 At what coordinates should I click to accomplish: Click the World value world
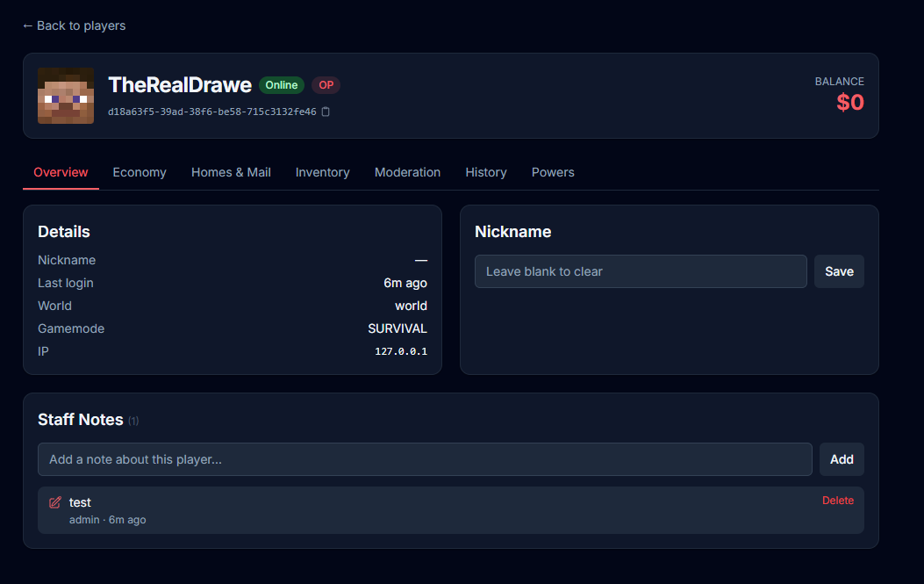pos(412,306)
